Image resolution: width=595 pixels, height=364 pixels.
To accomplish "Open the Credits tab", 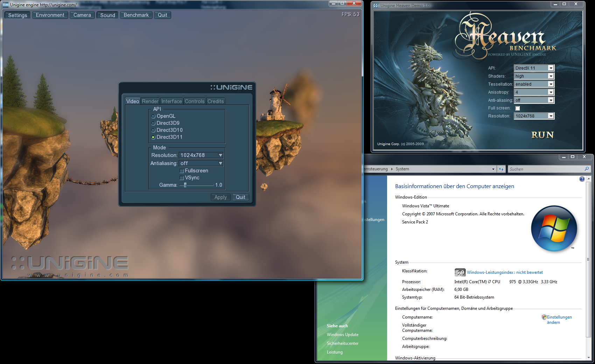I will (x=216, y=101).
